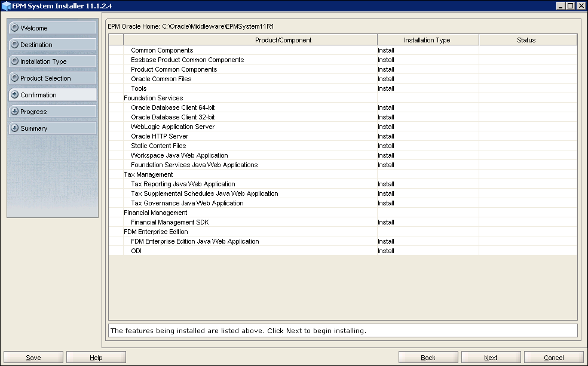Select Oracle Database Client 64-bit row
The image size is (588, 366).
pos(343,107)
